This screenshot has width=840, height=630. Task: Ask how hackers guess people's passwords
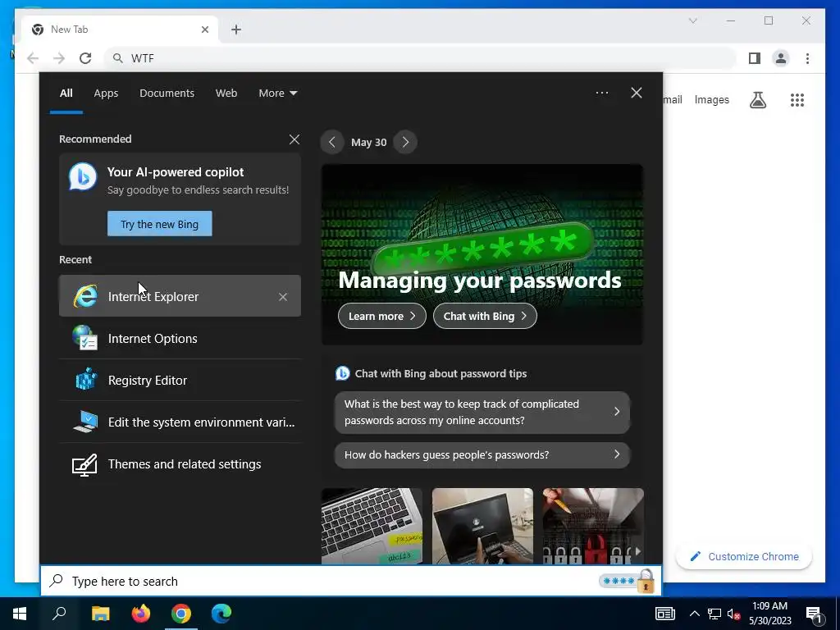tap(482, 454)
